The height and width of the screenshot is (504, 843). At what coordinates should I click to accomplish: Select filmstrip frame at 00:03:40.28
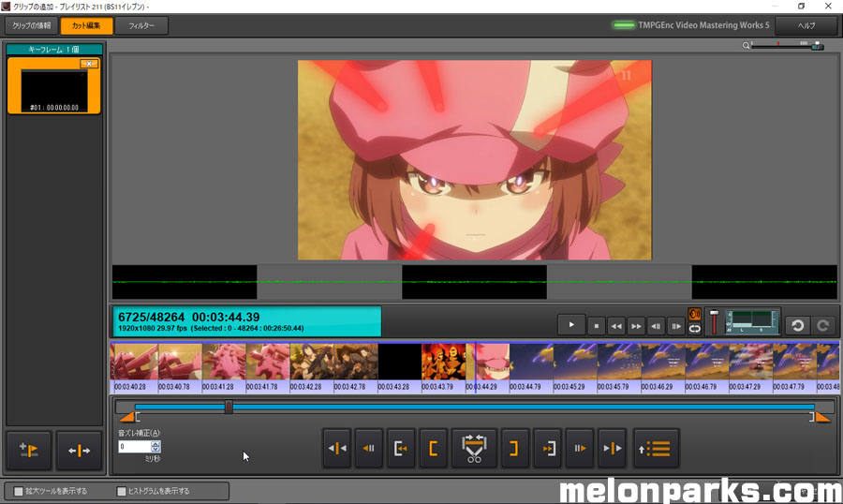(134, 362)
